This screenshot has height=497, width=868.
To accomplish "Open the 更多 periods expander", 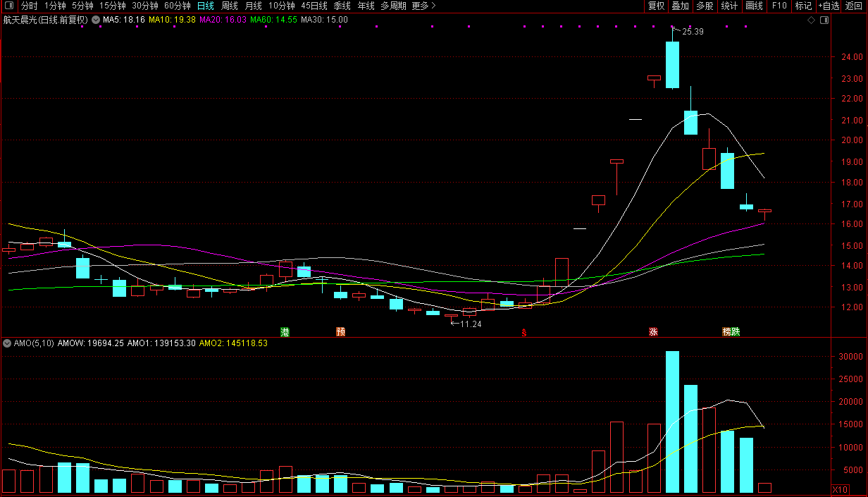I will pos(423,6).
